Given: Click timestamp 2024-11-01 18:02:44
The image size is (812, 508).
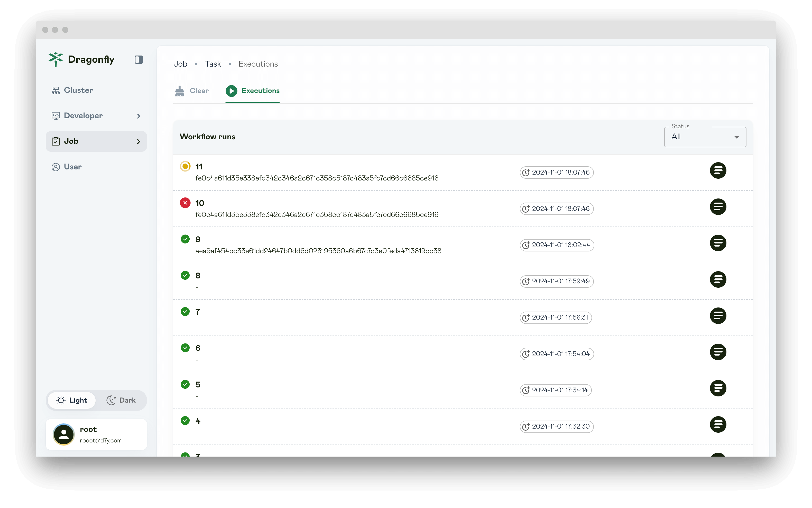Looking at the screenshot, I should coord(557,245).
